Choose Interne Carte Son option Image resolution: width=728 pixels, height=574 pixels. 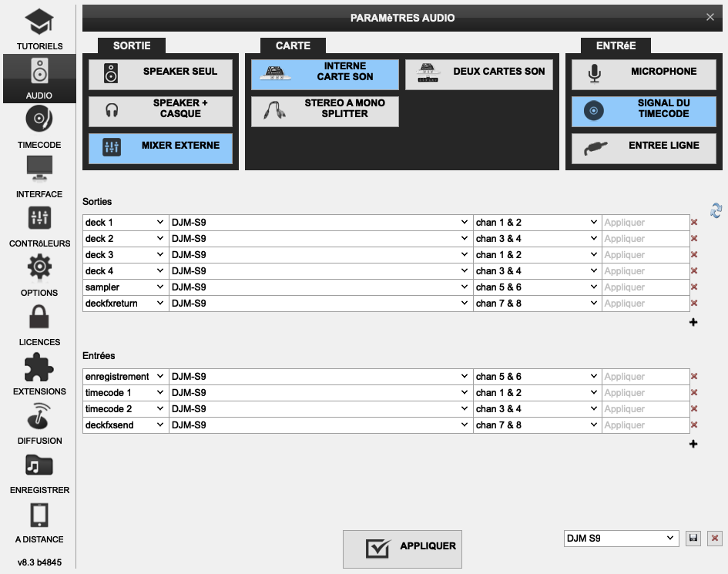click(x=325, y=74)
